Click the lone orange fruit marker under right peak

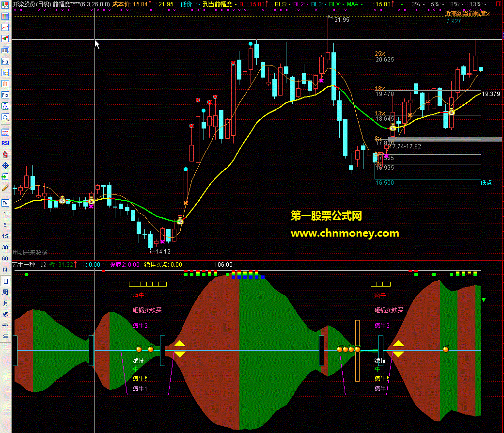point(445,349)
